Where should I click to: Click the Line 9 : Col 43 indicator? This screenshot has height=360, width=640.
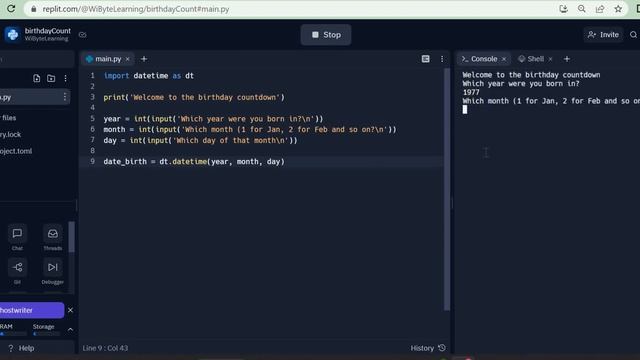coord(105,348)
